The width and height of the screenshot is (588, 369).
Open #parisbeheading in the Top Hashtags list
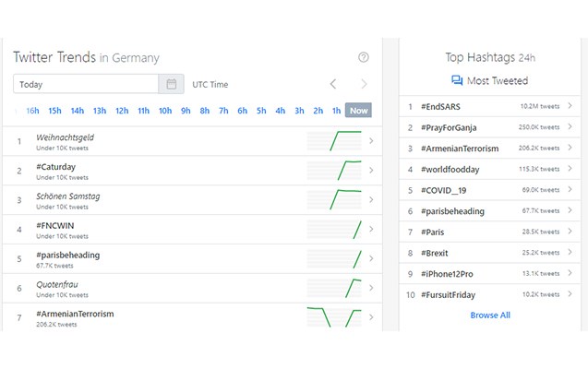[452, 211]
